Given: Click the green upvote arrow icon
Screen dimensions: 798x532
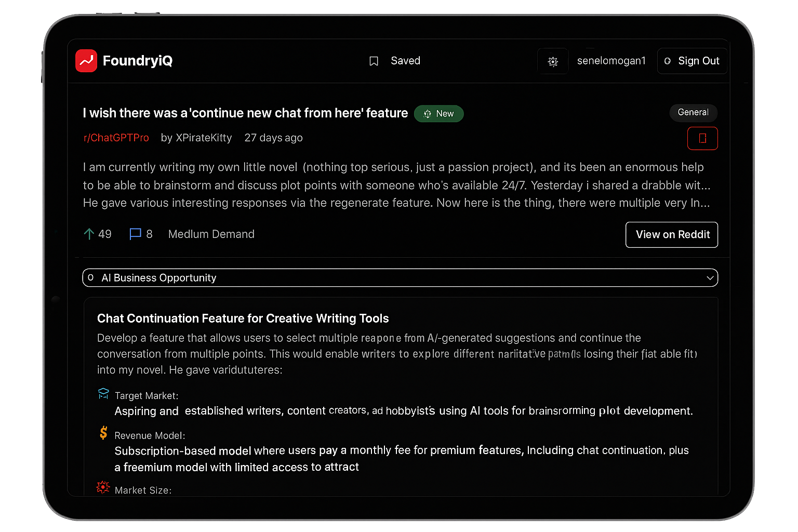Looking at the screenshot, I should point(89,234).
